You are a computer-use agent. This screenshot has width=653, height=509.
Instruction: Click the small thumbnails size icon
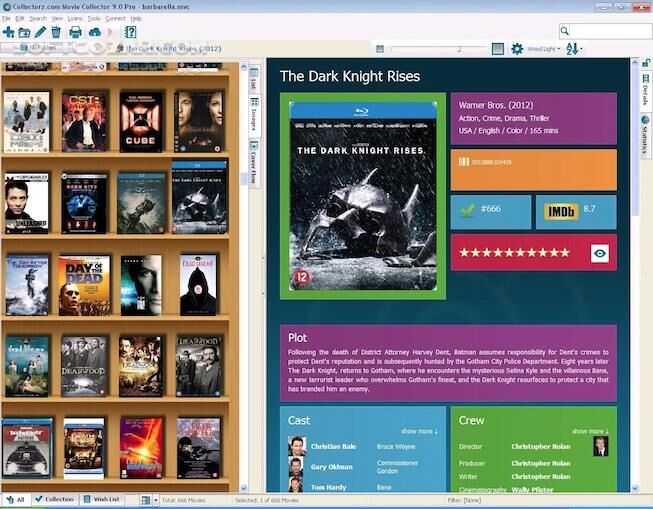pyautogui.click(x=380, y=49)
